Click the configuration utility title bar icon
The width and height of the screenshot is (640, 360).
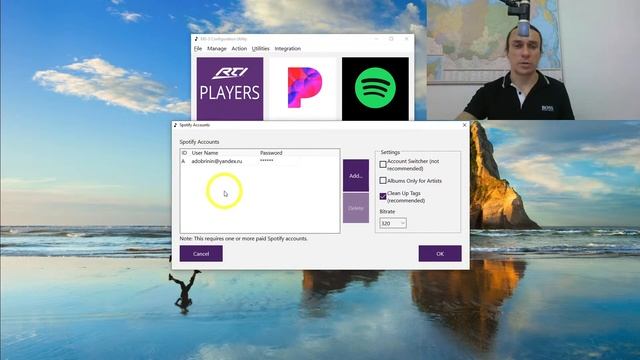tap(196, 39)
